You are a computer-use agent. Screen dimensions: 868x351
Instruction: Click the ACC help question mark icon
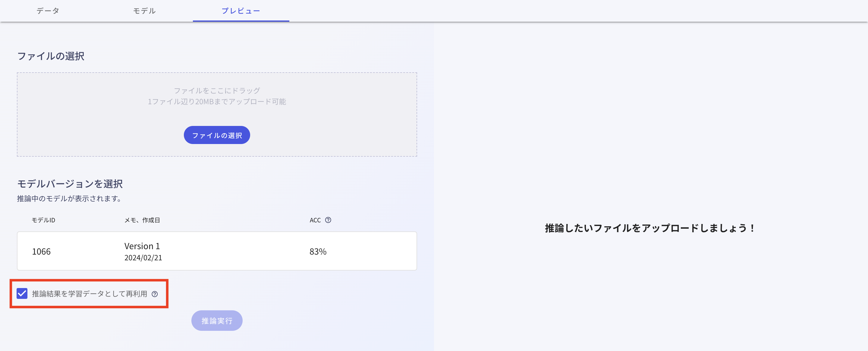click(x=329, y=220)
